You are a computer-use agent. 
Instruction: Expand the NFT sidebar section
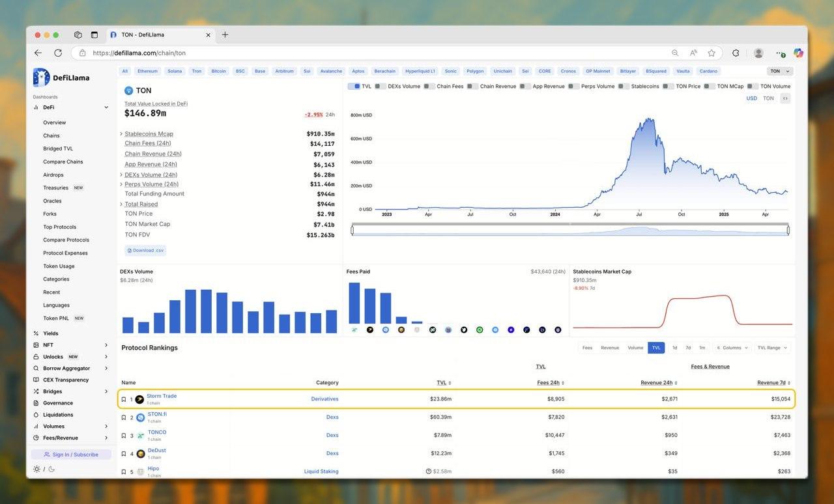point(106,345)
